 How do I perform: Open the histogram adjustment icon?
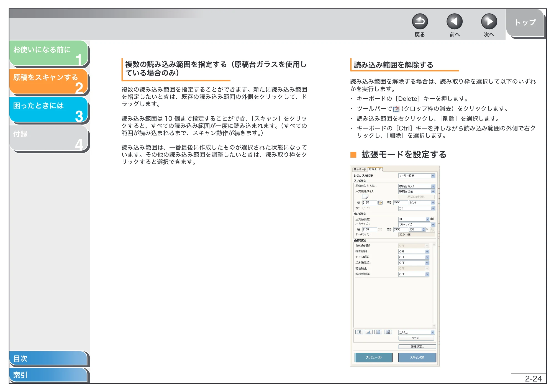[x=369, y=332]
